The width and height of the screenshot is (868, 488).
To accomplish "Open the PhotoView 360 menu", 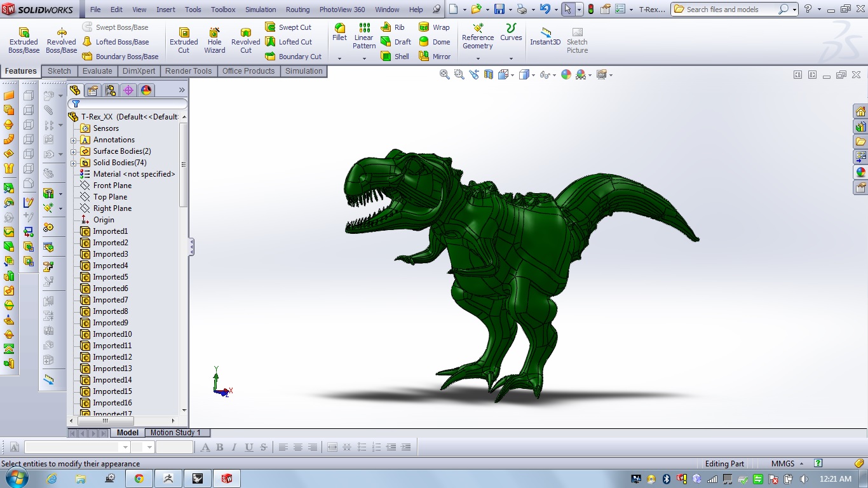I will pos(342,10).
